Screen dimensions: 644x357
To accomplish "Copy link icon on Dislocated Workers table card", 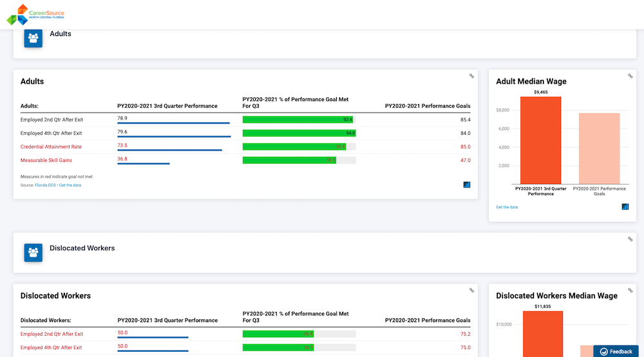I will [471, 291].
